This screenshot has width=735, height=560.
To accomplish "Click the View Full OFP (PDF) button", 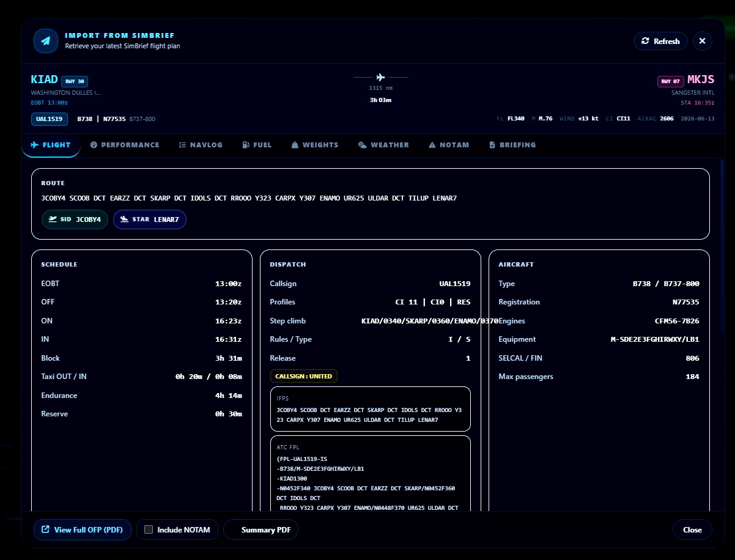I will 83,529.
